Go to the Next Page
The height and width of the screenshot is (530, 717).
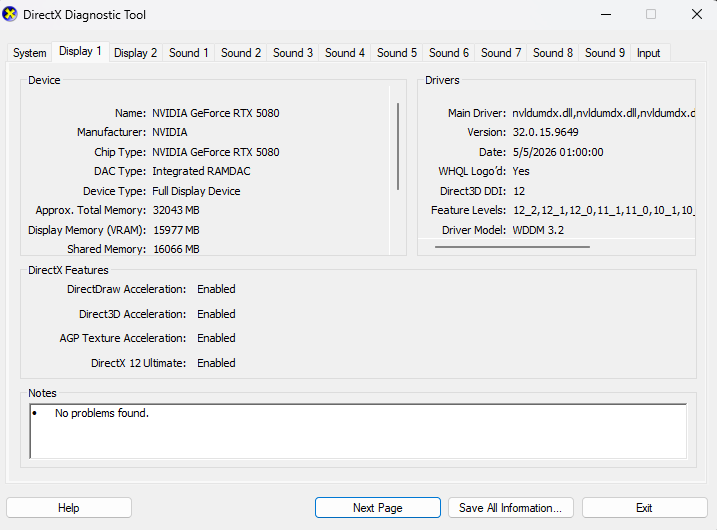click(x=378, y=508)
